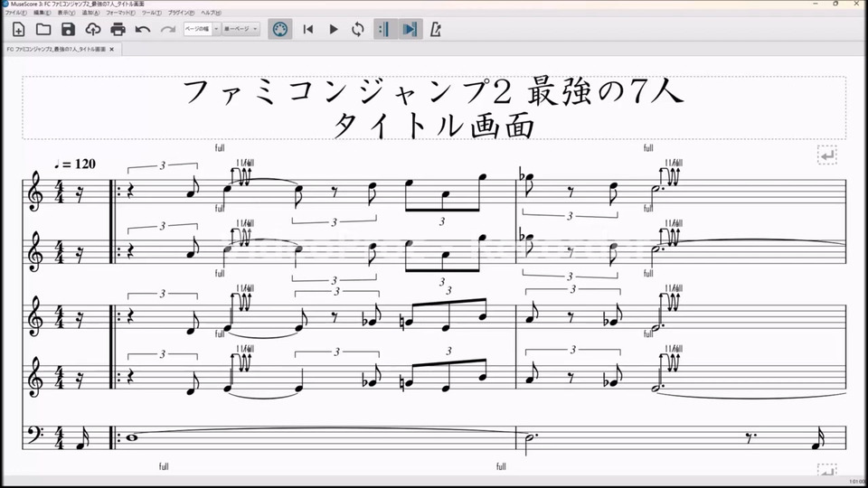Select the score tab FC ファミコンジャンプ2
Screen dimensions: 868x488
pos(56,49)
